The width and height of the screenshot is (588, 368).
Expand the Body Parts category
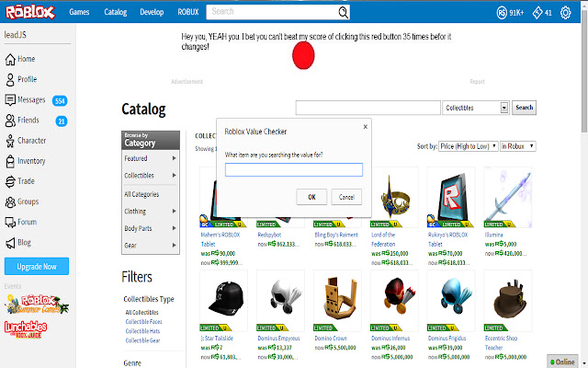point(151,228)
